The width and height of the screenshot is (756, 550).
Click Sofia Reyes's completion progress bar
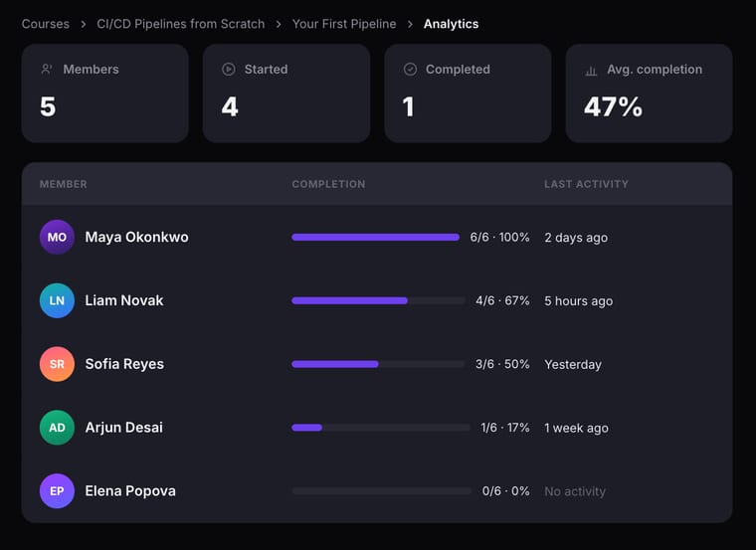click(x=378, y=364)
